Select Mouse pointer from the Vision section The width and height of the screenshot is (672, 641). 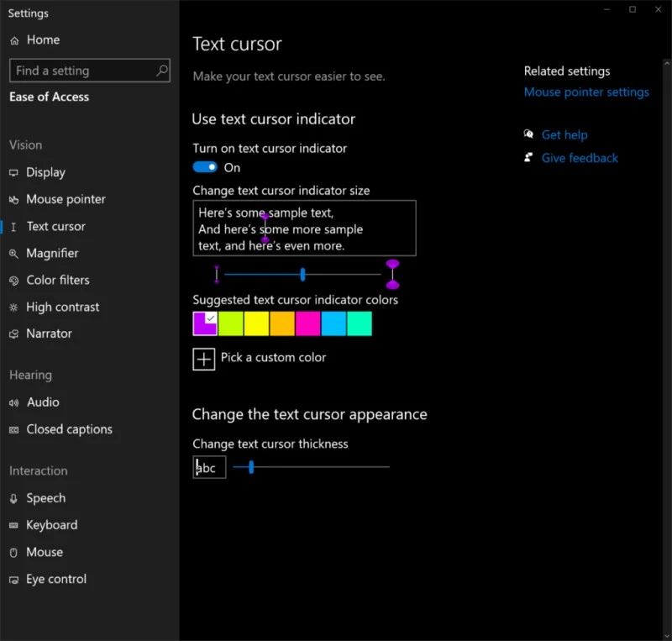point(66,199)
